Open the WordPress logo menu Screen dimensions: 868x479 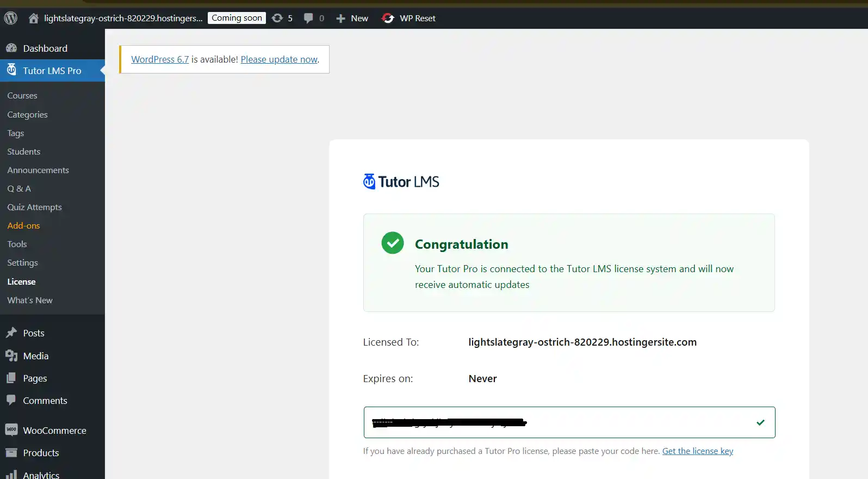tap(11, 18)
